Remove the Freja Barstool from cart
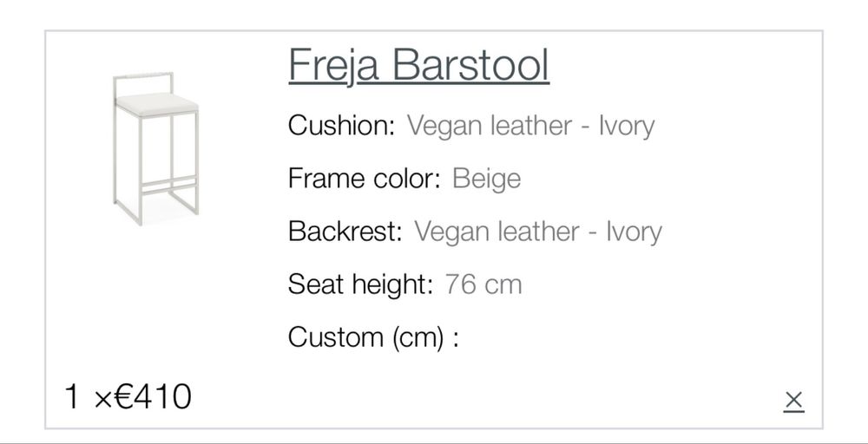The height and width of the screenshot is (444, 868). (x=793, y=400)
